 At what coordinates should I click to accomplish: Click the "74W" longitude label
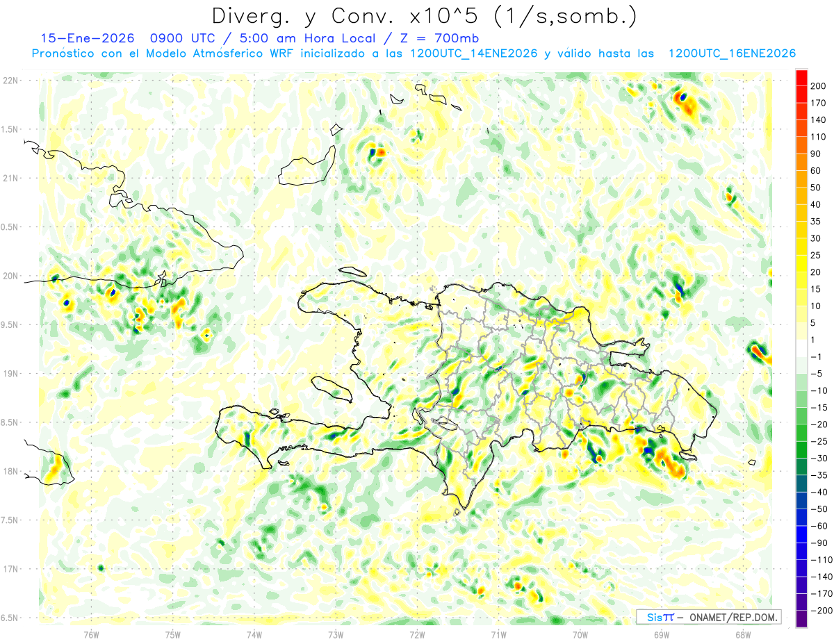(x=254, y=634)
